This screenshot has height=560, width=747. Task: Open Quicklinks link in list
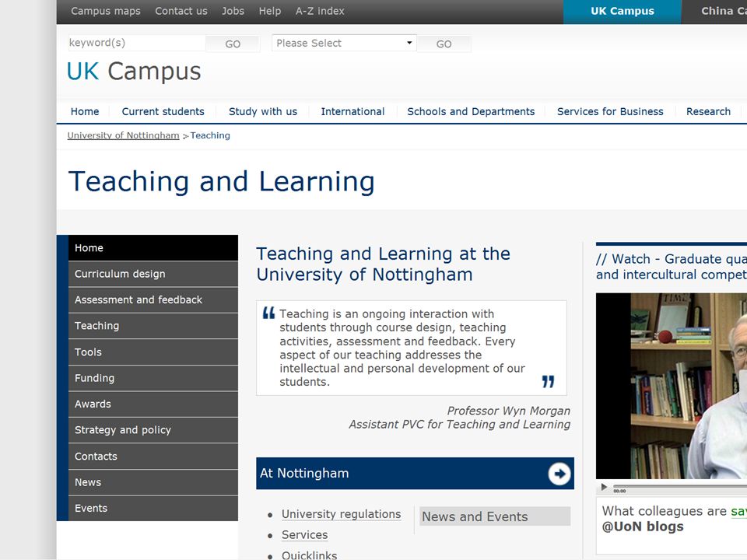pyautogui.click(x=309, y=555)
